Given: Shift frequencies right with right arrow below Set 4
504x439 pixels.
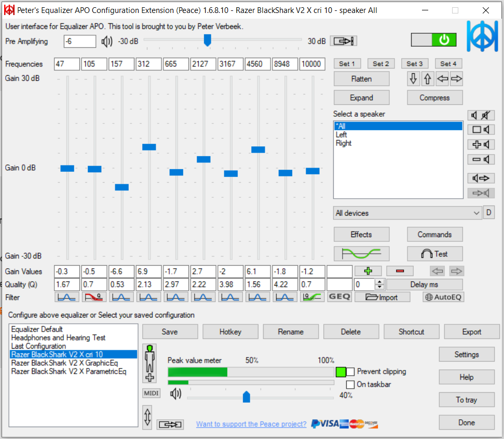Looking at the screenshot, I should 456,79.
